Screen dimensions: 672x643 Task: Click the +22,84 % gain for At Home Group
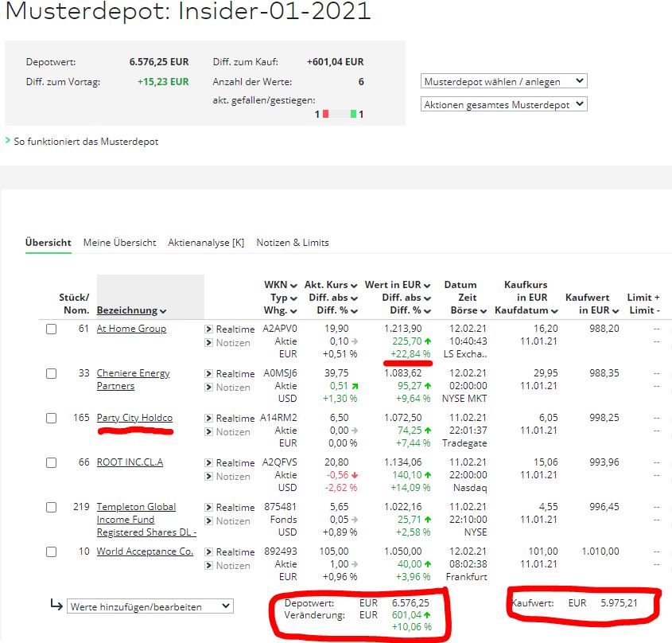pyautogui.click(x=410, y=354)
